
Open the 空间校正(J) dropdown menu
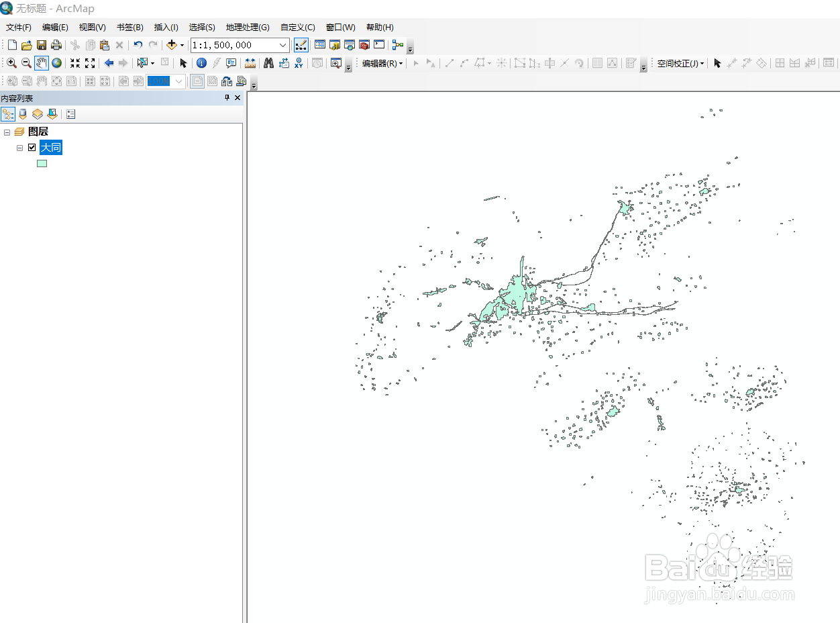(680, 63)
